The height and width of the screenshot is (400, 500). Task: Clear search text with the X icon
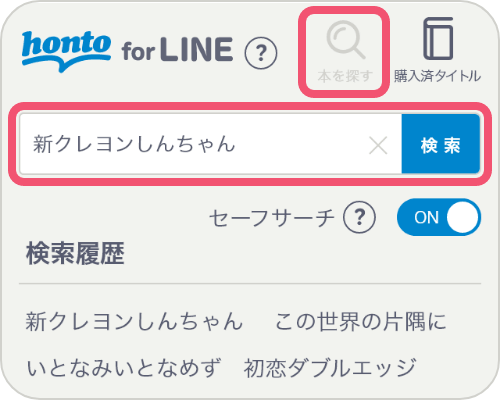378,145
